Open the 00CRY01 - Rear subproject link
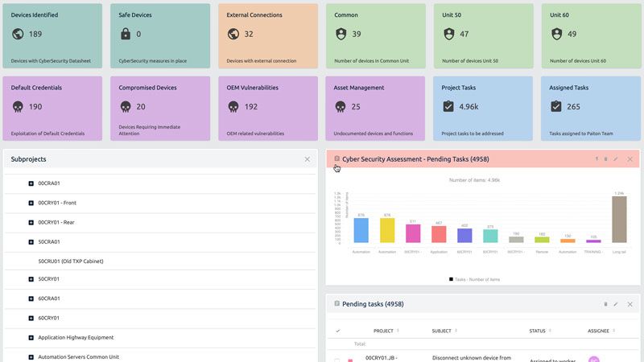The width and height of the screenshot is (644, 362). 56,223
